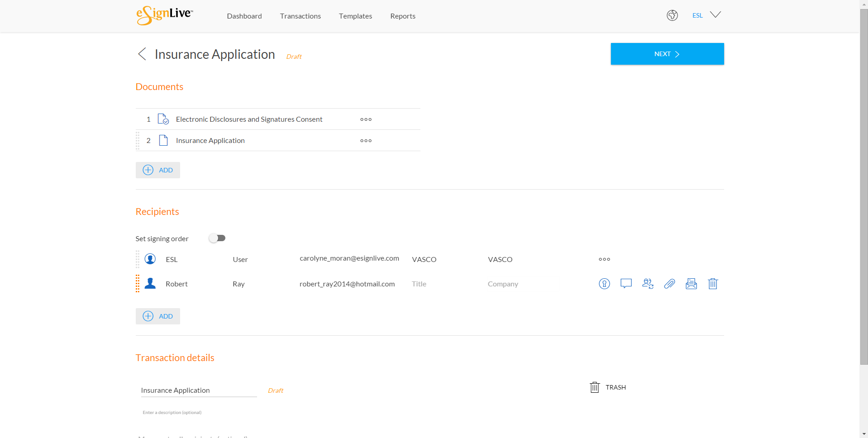Enable the Set signing order toggle

[217, 238]
